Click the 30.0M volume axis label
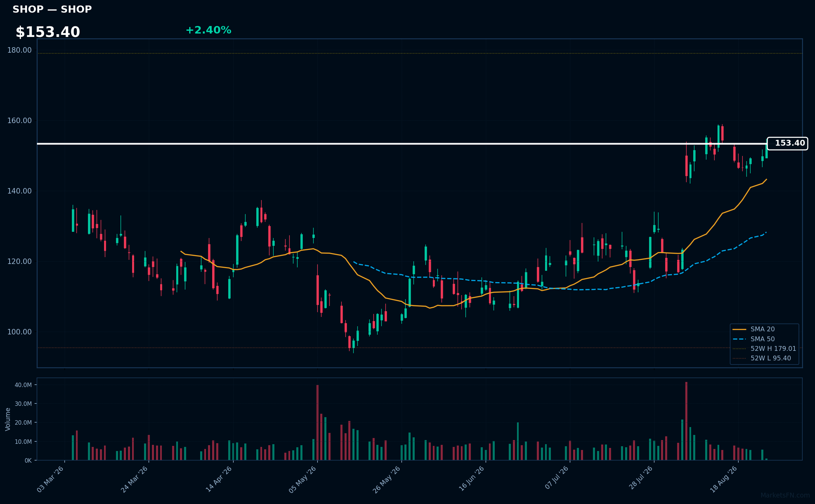Viewport: 815px width, 504px height. coord(23,404)
